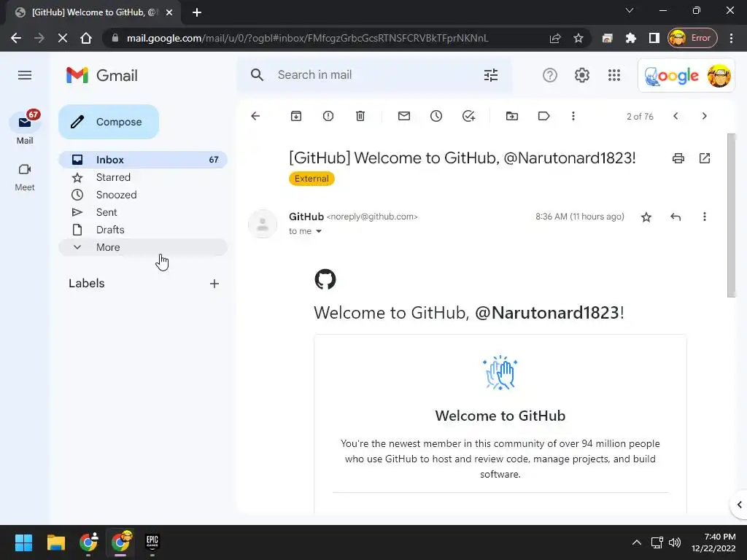Click the Compose button
The width and height of the screenshot is (747, 560).
click(109, 122)
